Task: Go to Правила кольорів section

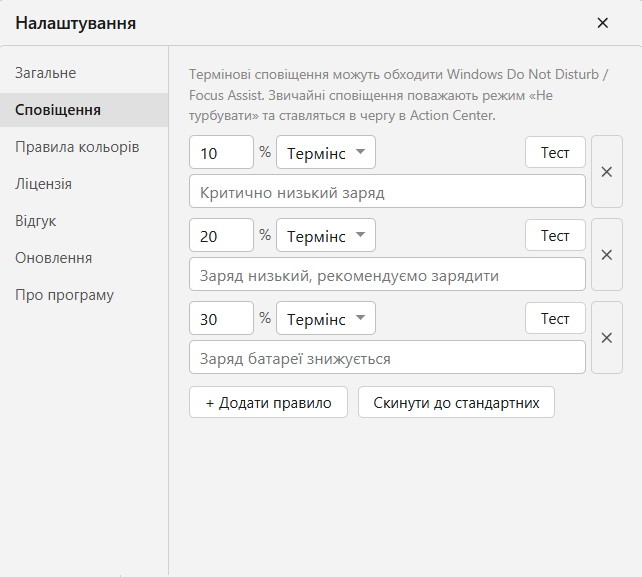Action: click(84, 147)
